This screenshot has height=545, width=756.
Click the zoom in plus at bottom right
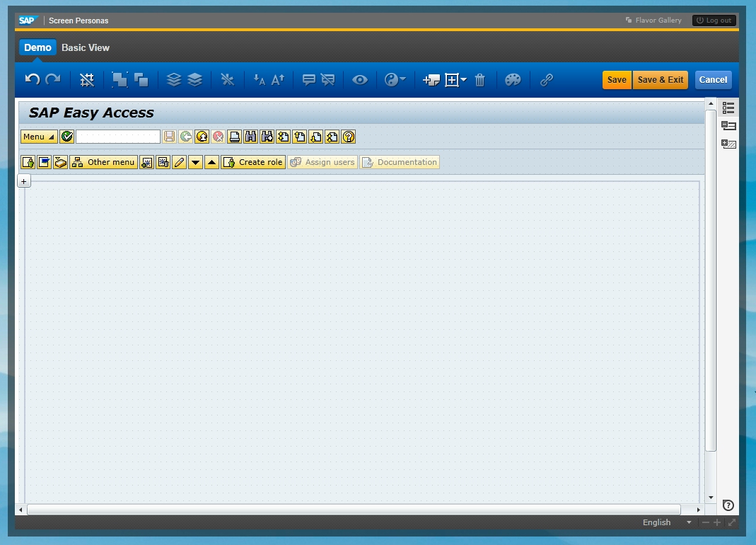[717, 522]
